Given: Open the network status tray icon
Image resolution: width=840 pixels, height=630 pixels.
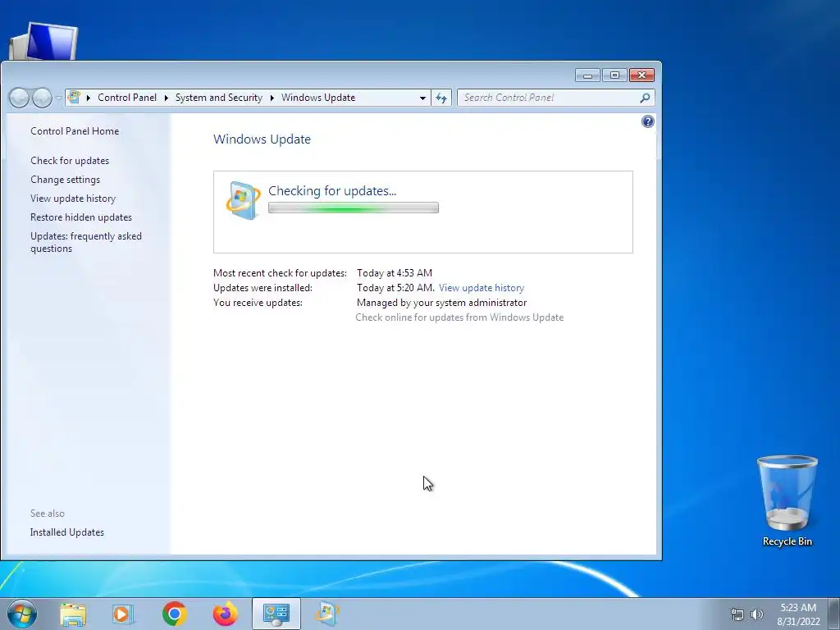Looking at the screenshot, I should pyautogui.click(x=737, y=614).
